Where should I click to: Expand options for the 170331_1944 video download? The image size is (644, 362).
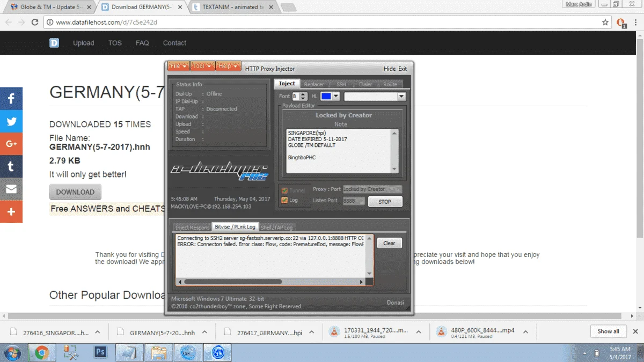419,332
